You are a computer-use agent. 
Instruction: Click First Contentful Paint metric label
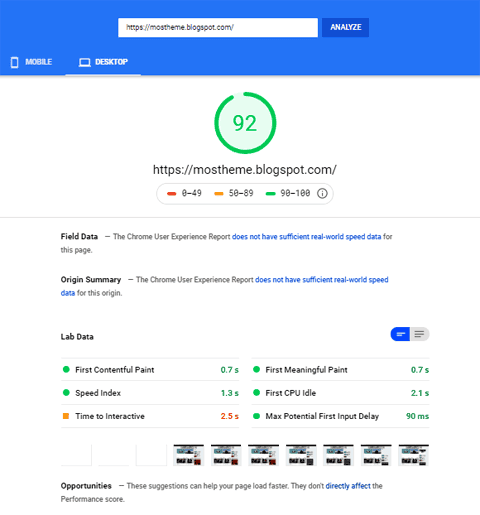click(x=115, y=370)
